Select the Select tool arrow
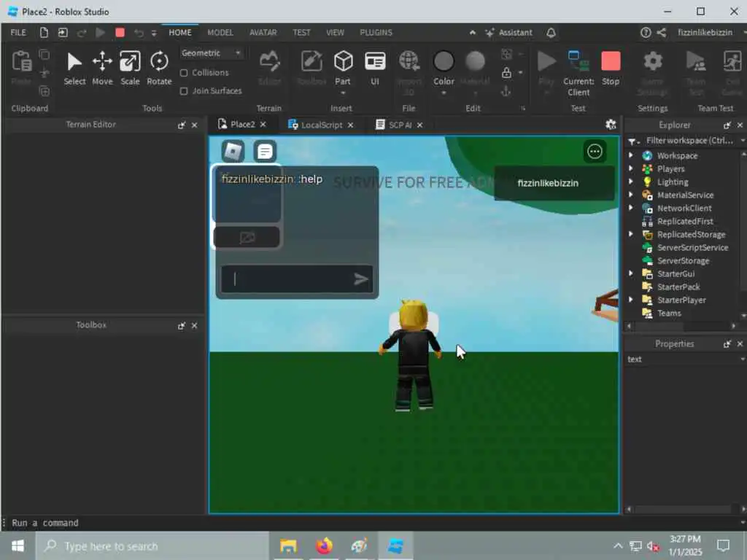The width and height of the screenshot is (747, 560). pyautogui.click(x=74, y=69)
